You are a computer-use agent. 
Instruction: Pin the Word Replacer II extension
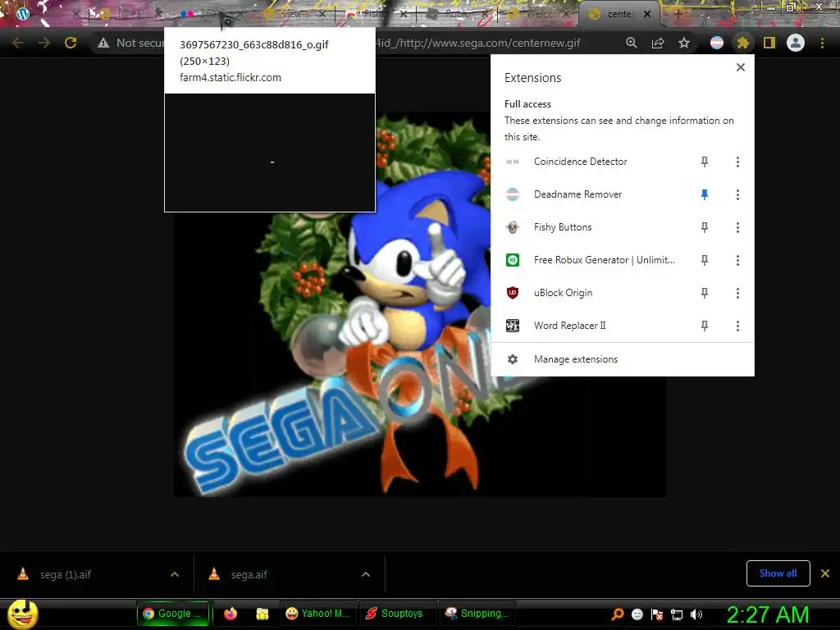click(705, 326)
